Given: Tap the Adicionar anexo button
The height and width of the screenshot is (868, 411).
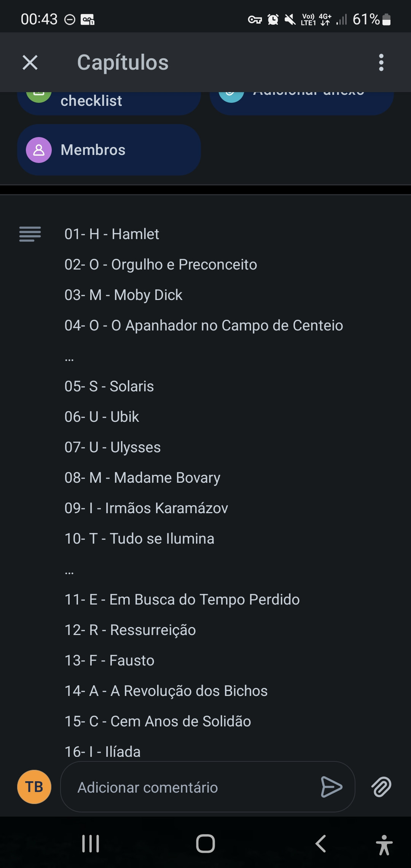Looking at the screenshot, I should (x=301, y=102).
